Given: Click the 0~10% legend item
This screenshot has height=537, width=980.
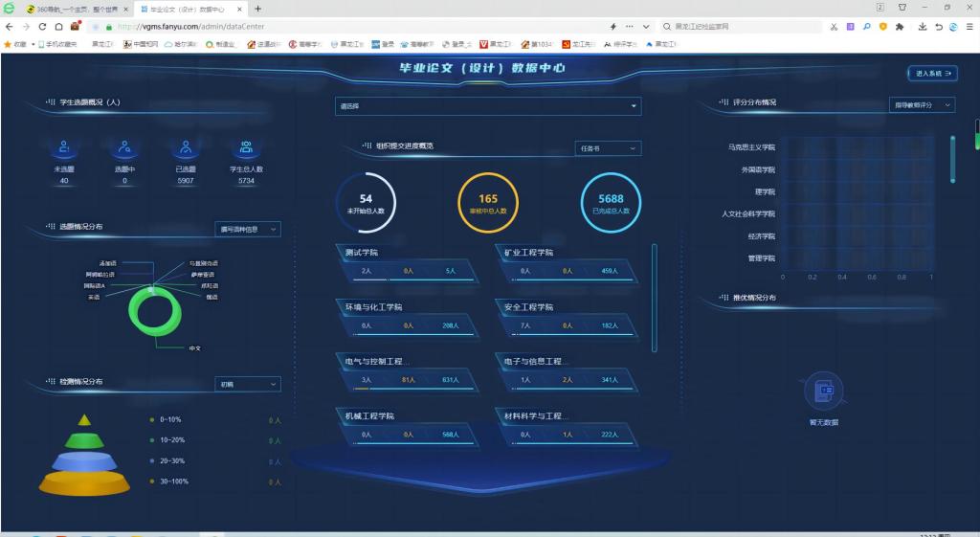Looking at the screenshot, I should coord(172,419).
